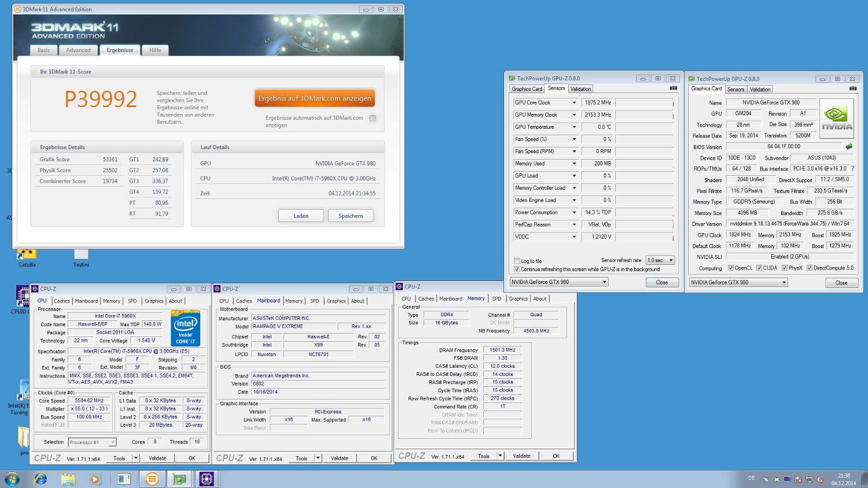Open the GPU Core Clock sensor dropdown

click(574, 102)
